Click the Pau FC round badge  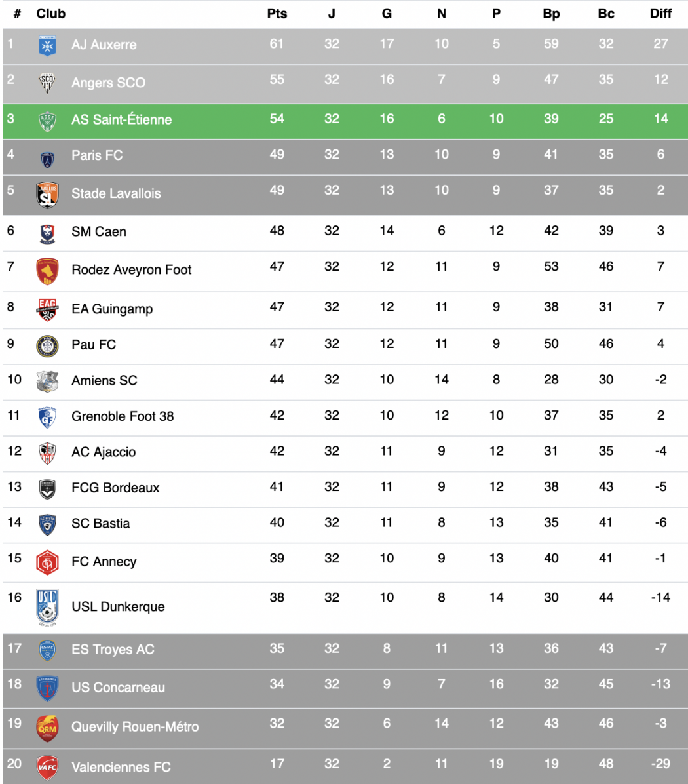pyautogui.click(x=47, y=345)
